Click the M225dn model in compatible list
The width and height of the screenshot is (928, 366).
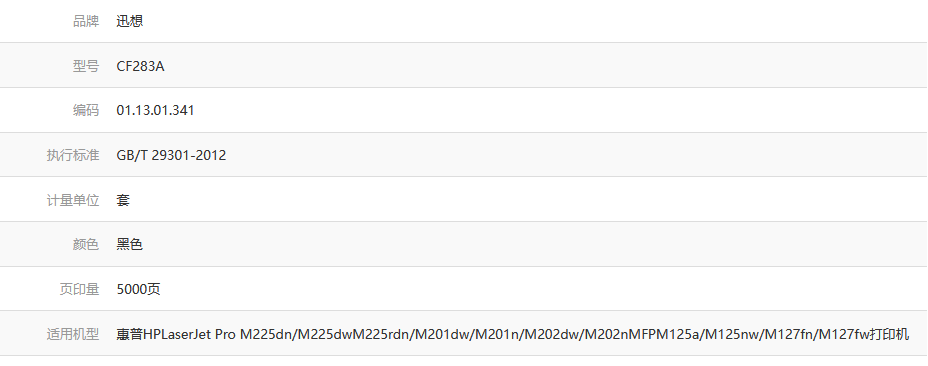(266, 335)
